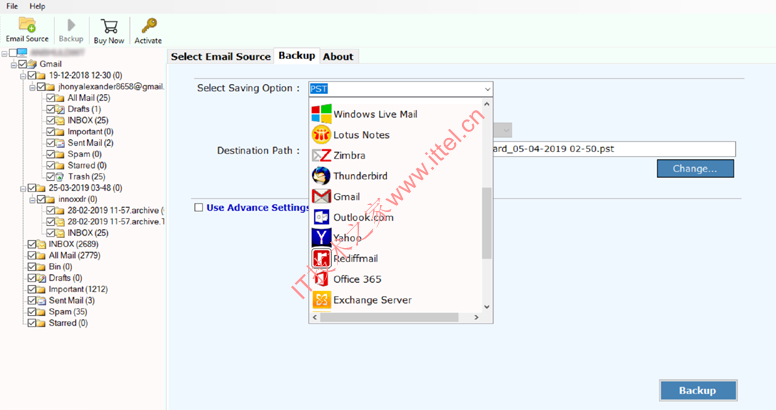Enable the Use Advance Settings checkbox
776x410 pixels.
[x=198, y=207]
